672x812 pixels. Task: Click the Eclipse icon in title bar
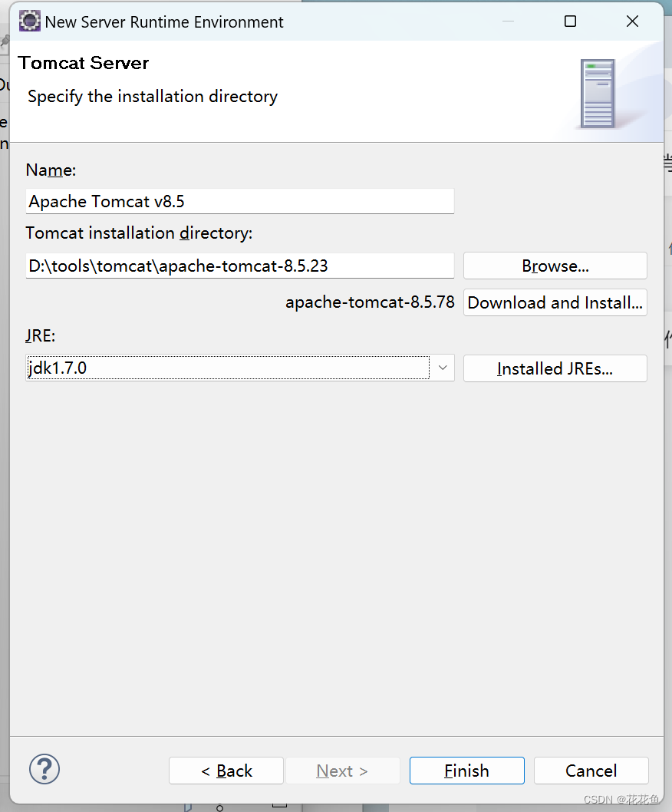29,21
